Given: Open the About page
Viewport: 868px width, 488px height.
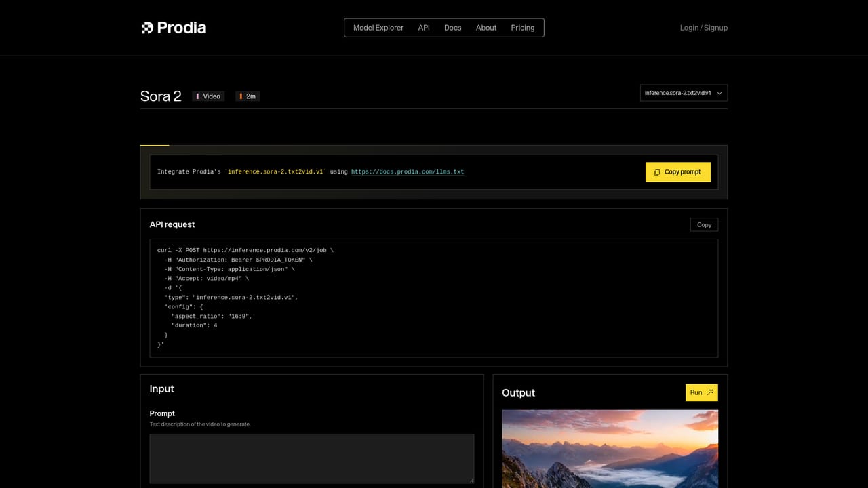Looking at the screenshot, I should 486,28.
